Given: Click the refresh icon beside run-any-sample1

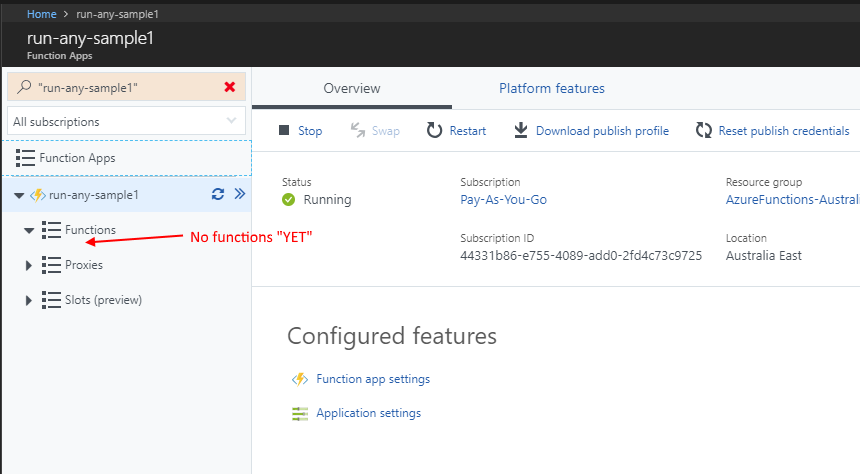Looking at the screenshot, I should click(218, 195).
